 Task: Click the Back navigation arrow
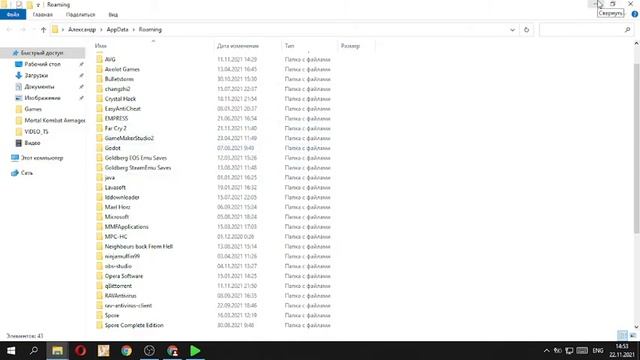click(x=9, y=29)
